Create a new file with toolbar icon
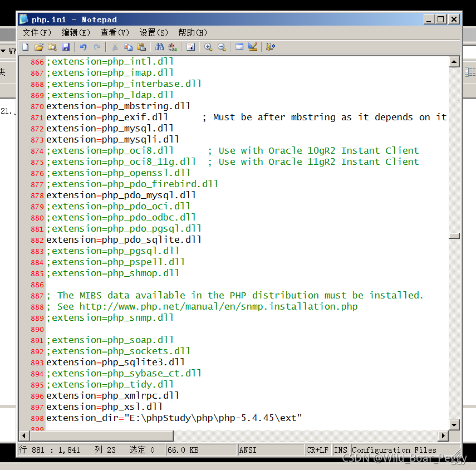Screen dimensions: 476x470 (x=26, y=47)
